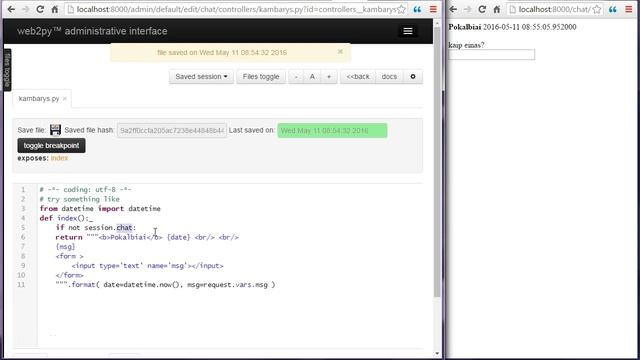Go forward in the right chat browser
This screenshot has height=360, width=640.
(468, 9)
